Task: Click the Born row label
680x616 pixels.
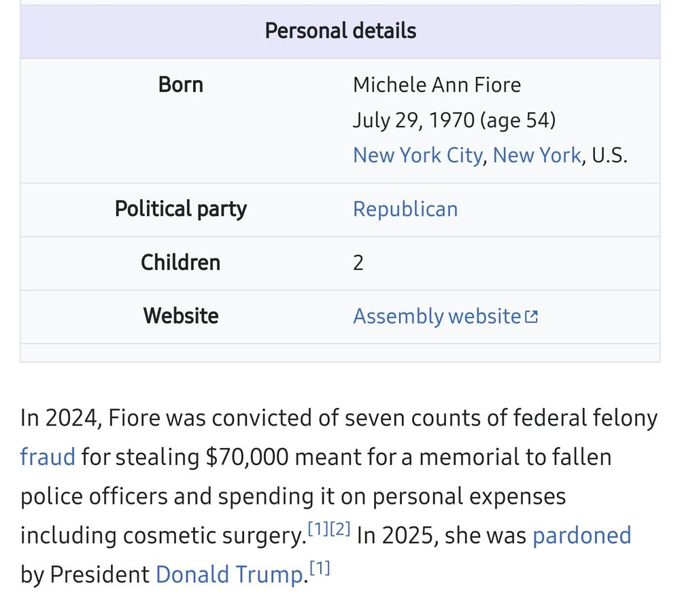Action: [x=180, y=84]
